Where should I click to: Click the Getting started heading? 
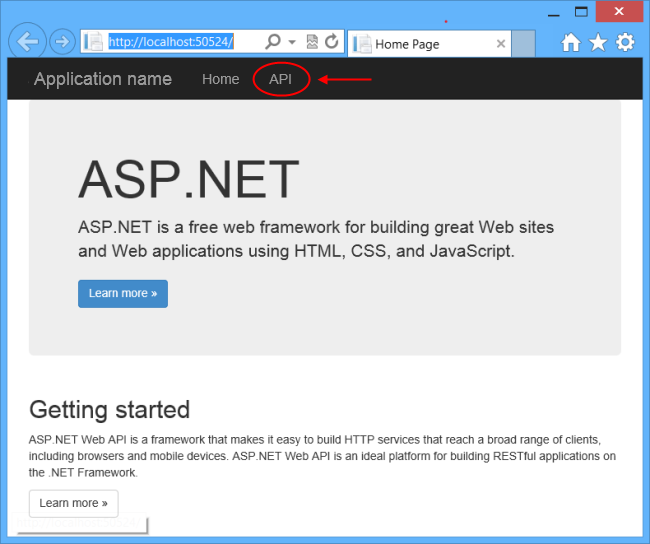click(x=109, y=410)
